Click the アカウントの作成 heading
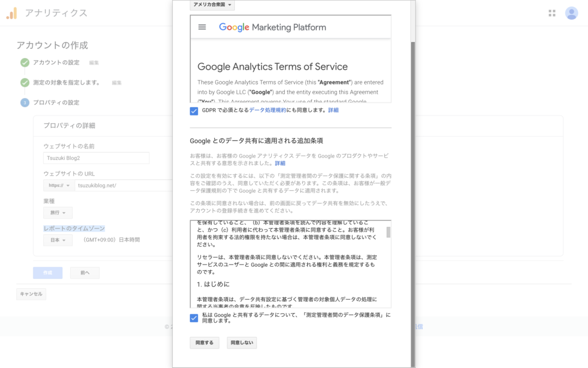The width and height of the screenshot is (588, 368). click(52, 45)
